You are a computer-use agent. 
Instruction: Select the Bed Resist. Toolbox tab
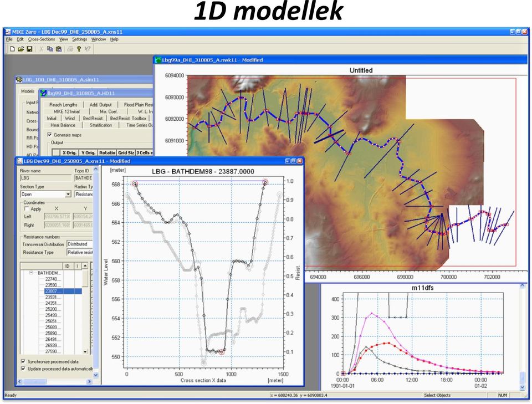pyautogui.click(x=128, y=119)
